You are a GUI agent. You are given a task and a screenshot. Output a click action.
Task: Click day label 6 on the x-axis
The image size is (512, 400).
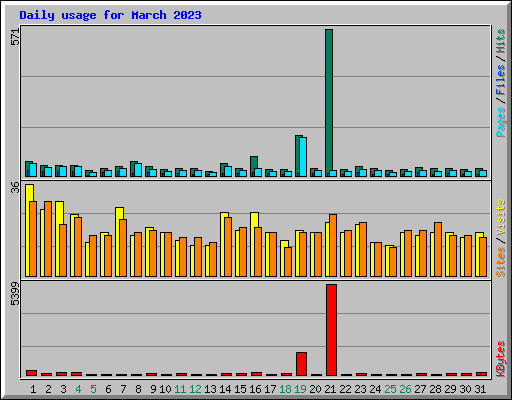point(108,389)
